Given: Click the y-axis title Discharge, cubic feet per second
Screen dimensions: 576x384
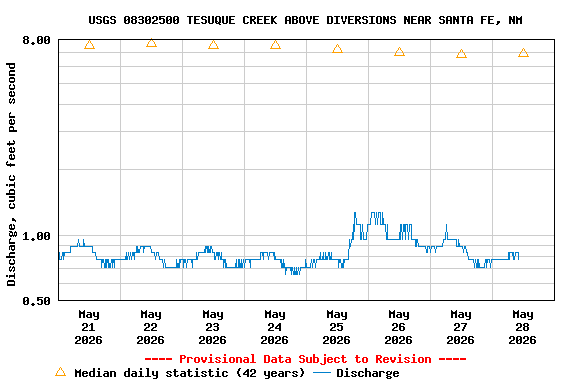Looking at the screenshot, I should pyautogui.click(x=11, y=174).
